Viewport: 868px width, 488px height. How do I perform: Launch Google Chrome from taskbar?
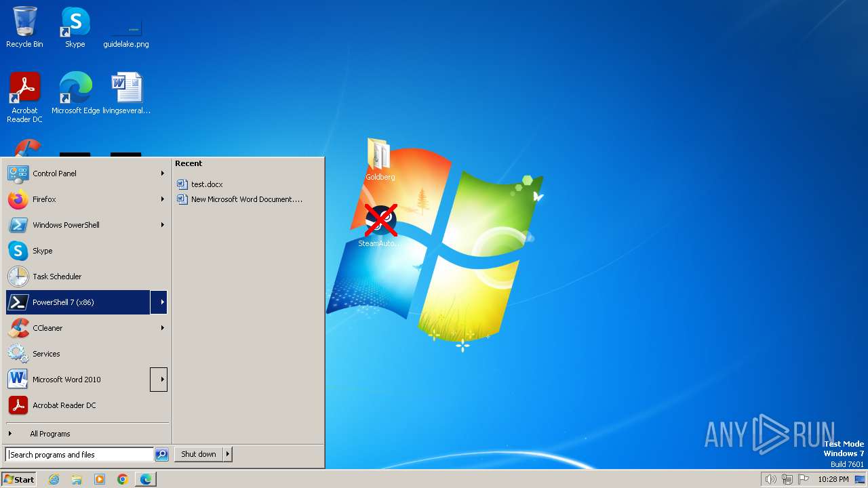click(x=123, y=479)
